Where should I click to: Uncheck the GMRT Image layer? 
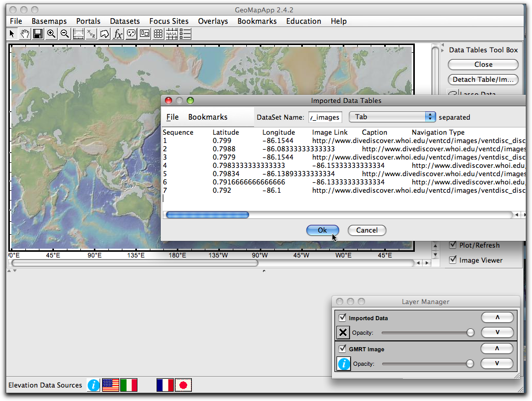(342, 349)
